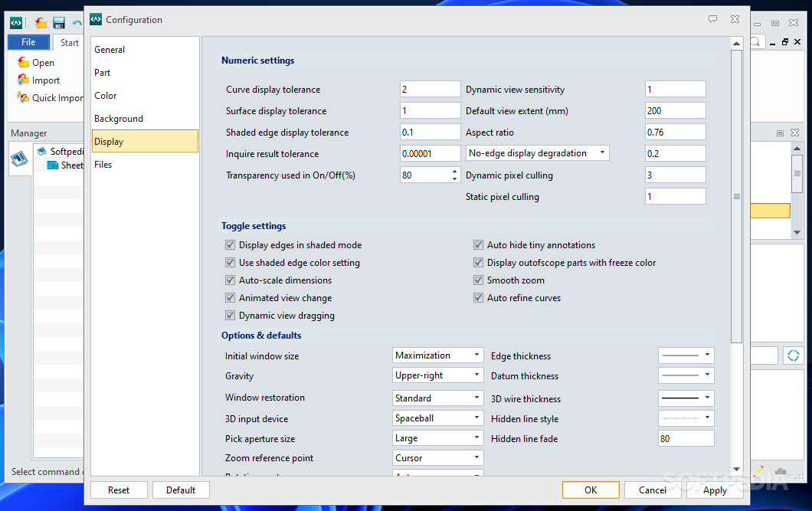Confirm with the OK button
812x511 pixels.
(591, 490)
